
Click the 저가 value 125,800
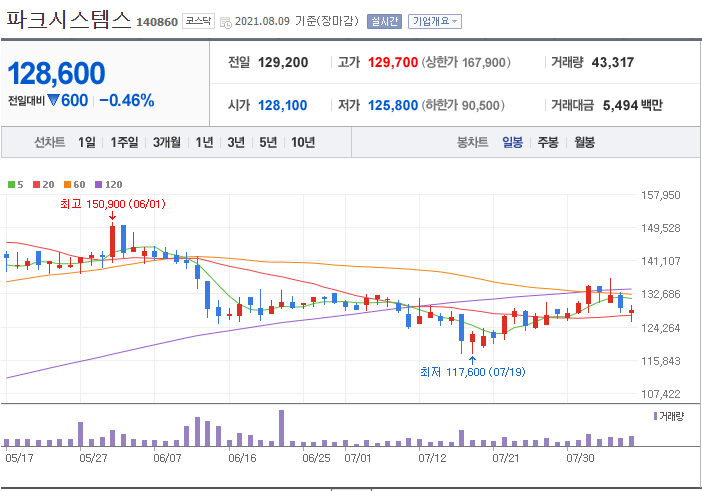(x=393, y=105)
